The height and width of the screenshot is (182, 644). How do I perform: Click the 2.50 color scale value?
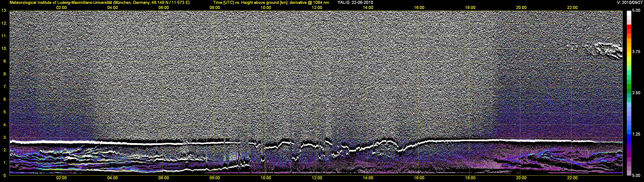(x=636, y=93)
